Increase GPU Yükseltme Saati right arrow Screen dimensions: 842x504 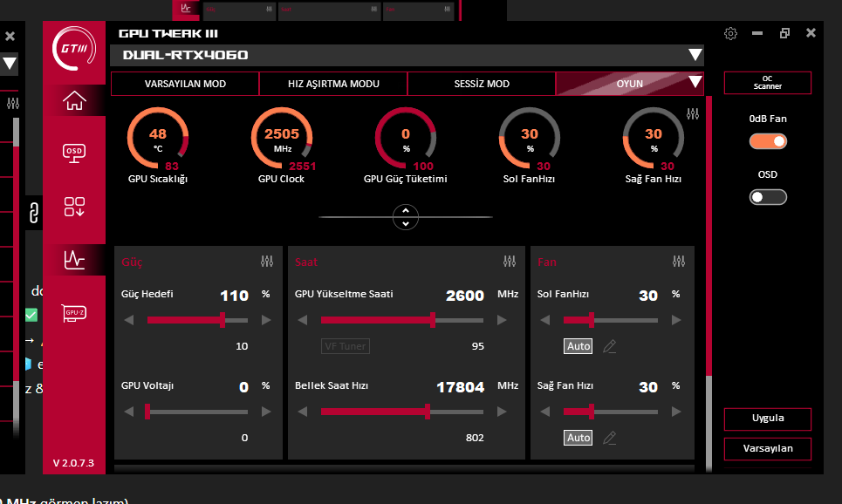pos(502,320)
